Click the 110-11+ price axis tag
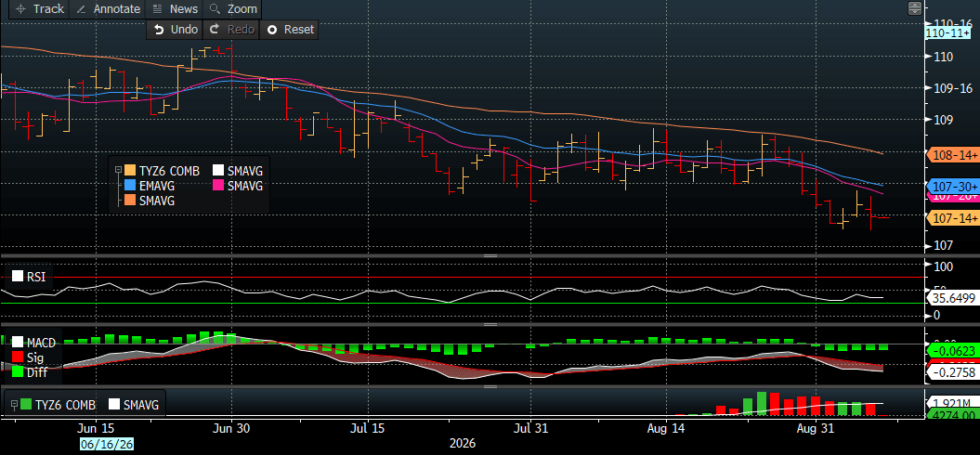Viewport: 980px width, 455px height. click(948, 33)
